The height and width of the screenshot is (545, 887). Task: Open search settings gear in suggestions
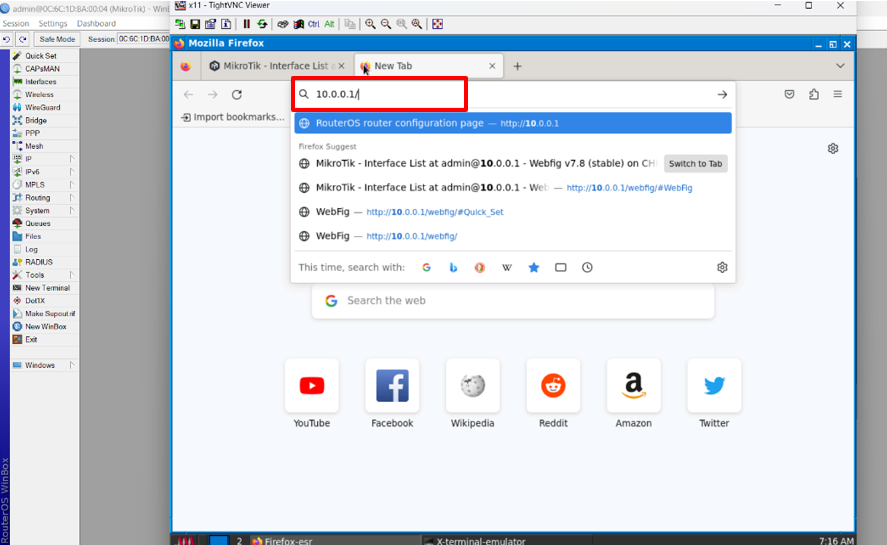tap(722, 268)
